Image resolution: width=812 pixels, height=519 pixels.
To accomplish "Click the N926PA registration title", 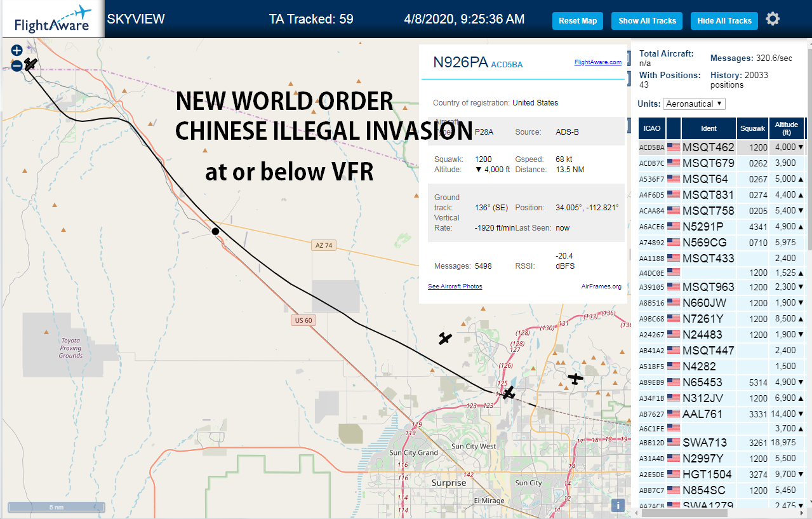I will tap(460, 62).
